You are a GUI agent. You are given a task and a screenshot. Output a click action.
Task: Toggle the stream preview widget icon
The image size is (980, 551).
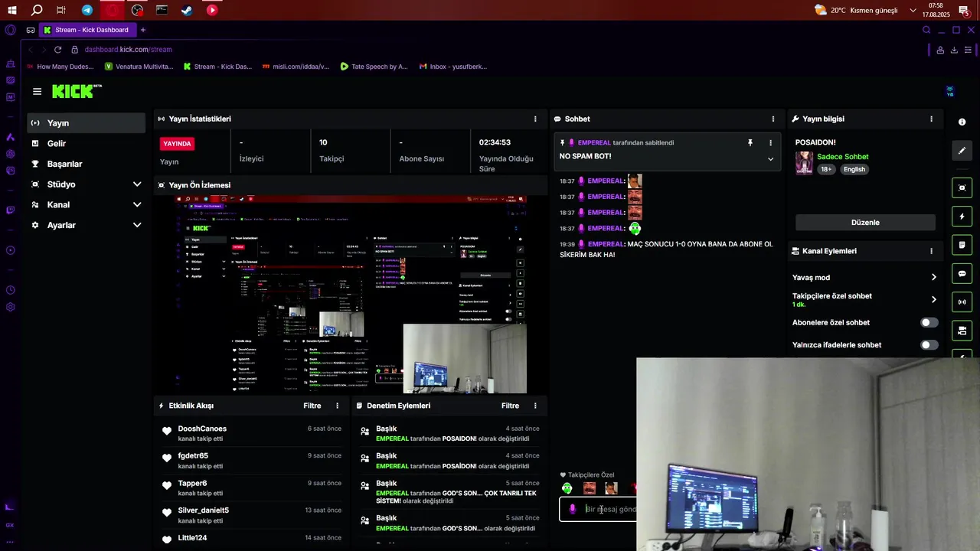(x=962, y=187)
